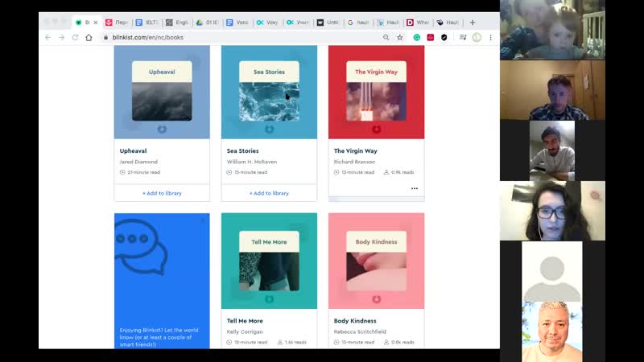Switch to the IELTS document tab
Viewport: 644px width, 362px height.
147,23
